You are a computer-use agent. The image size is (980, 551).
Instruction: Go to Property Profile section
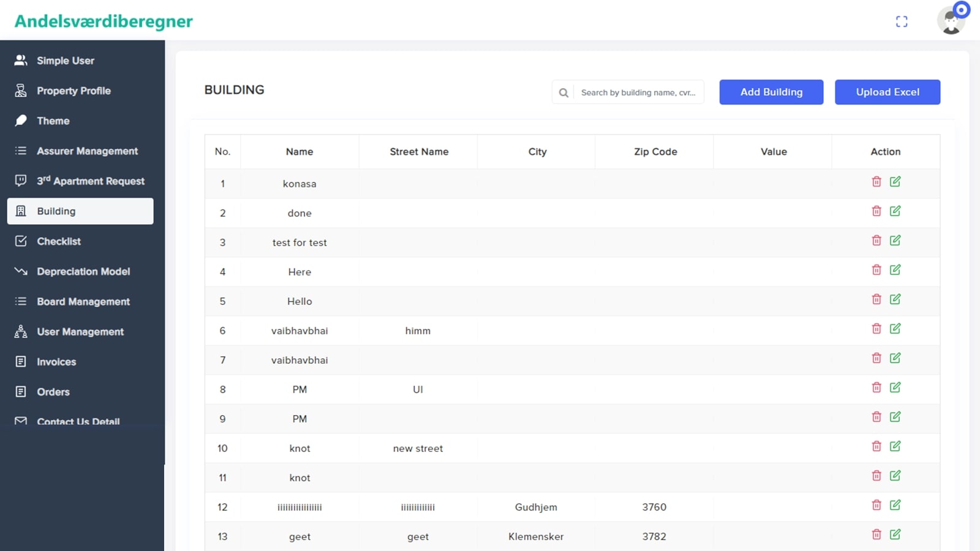tap(73, 91)
